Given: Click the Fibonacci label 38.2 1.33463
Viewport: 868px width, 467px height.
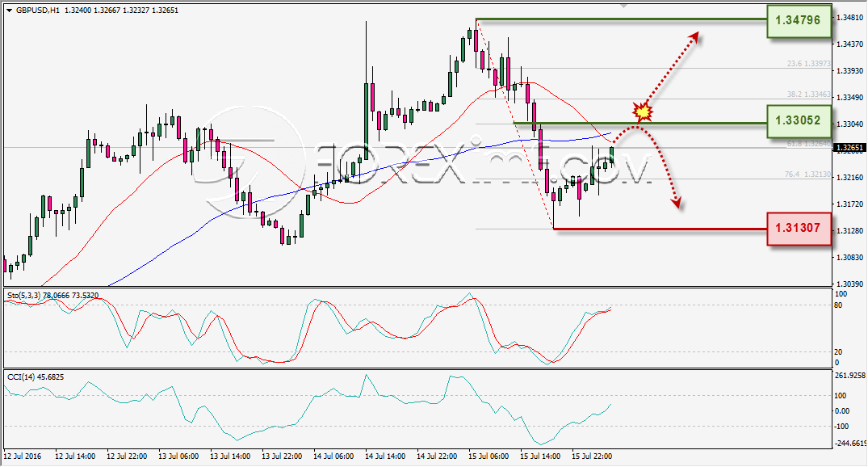Looking at the screenshot, I should pyautogui.click(x=808, y=95).
